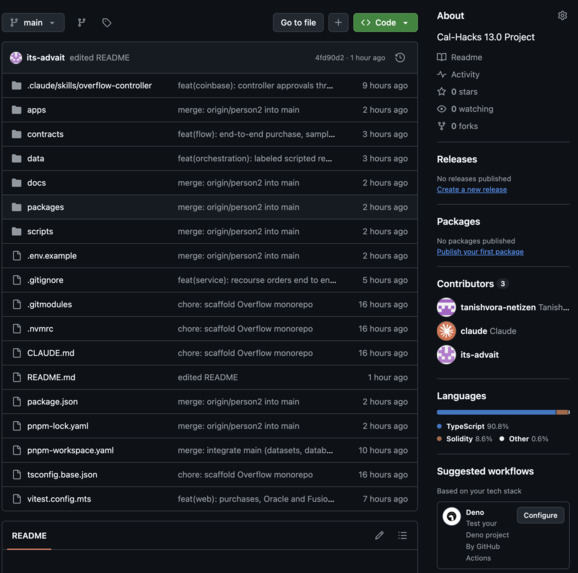The image size is (578, 573).
Task: Open commit 'feat(orchestration): labeled scripted re...'
Action: [x=255, y=159]
